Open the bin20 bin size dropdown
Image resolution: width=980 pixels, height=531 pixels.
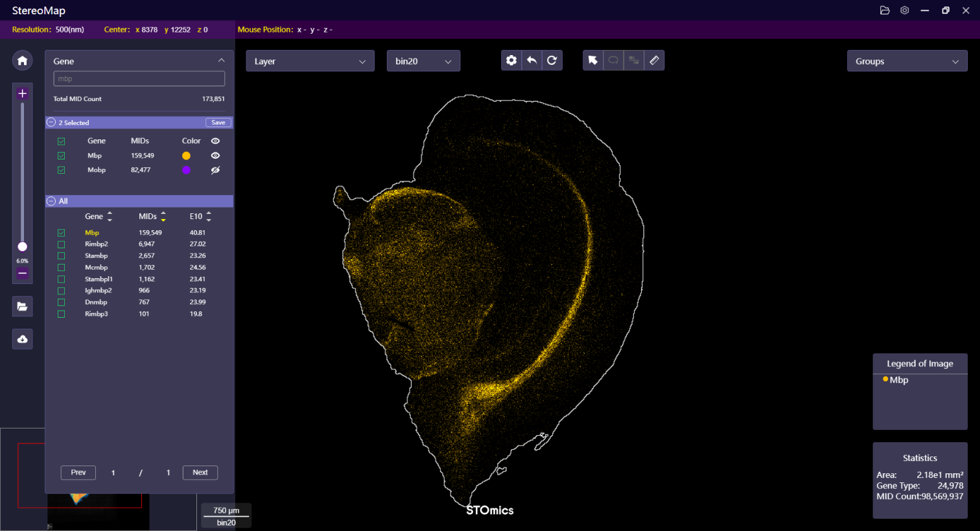[423, 61]
